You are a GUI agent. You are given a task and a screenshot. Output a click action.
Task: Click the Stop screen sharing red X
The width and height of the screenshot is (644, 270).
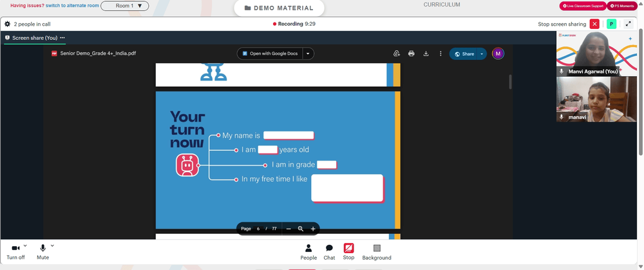tap(594, 24)
